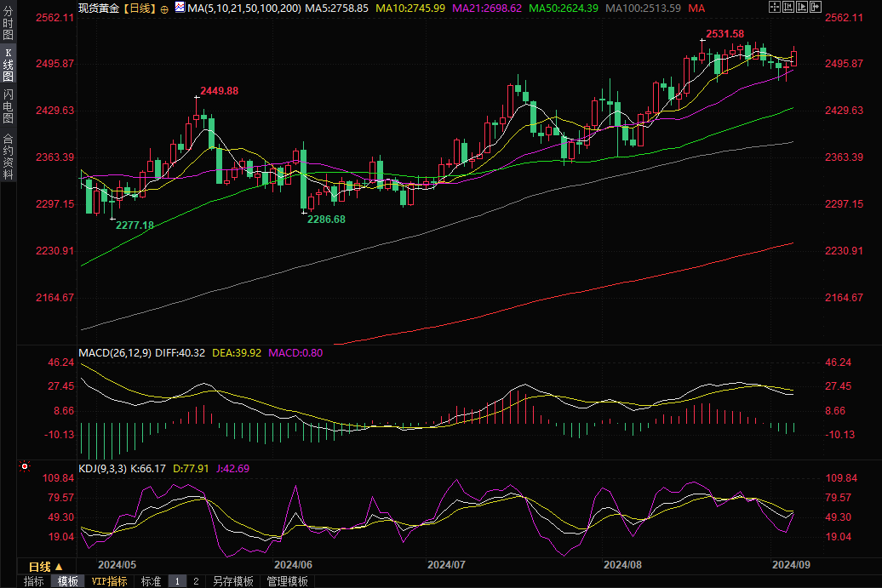Viewport: 882px width, 588px height.
Task: Switch to 分时图 view
Action: point(8,26)
